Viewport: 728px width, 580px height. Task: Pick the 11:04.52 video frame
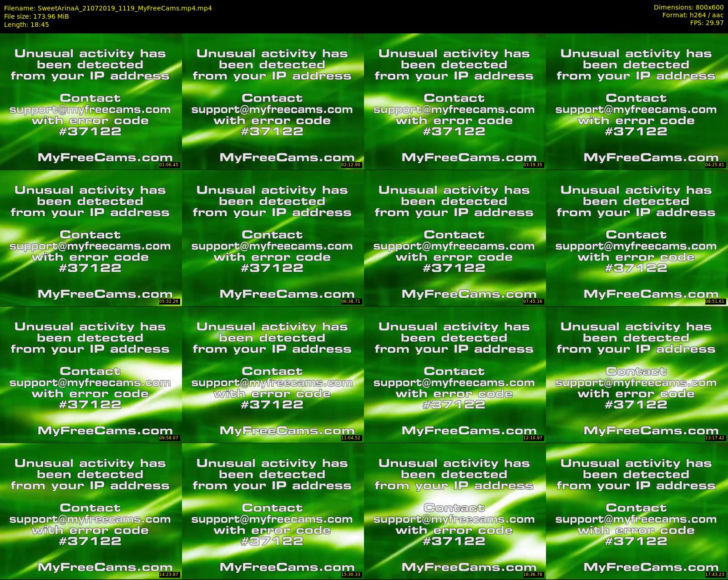(273, 374)
